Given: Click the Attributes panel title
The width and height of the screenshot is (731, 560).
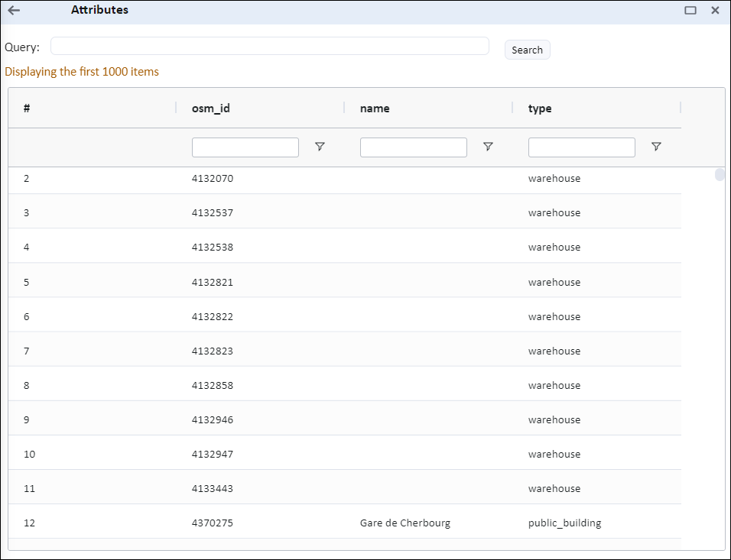Looking at the screenshot, I should click(x=99, y=10).
